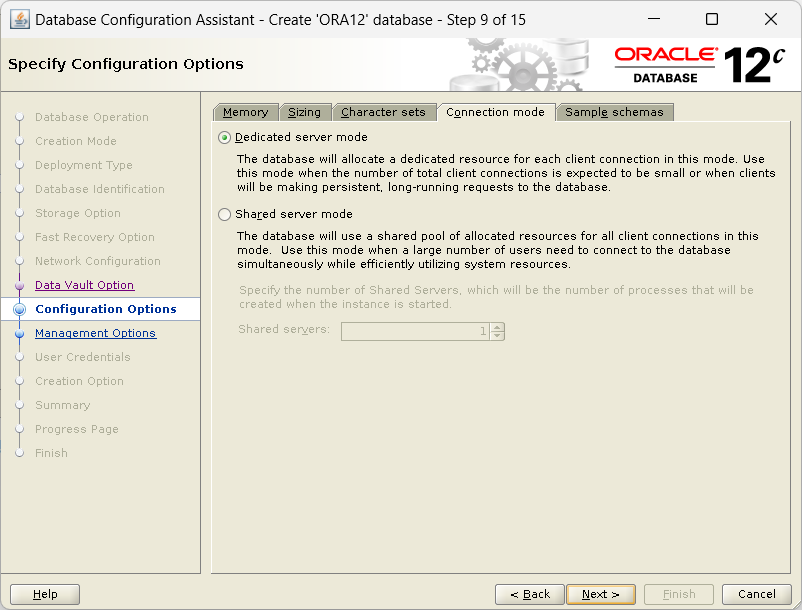
Task: Click the Fast Recovery Option step
Action: [95, 237]
